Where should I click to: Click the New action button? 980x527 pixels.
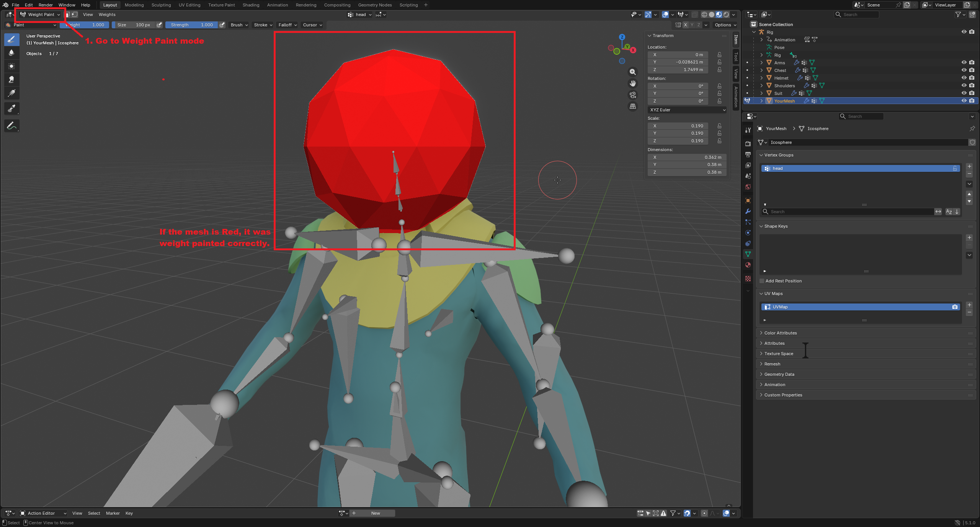(x=375, y=513)
